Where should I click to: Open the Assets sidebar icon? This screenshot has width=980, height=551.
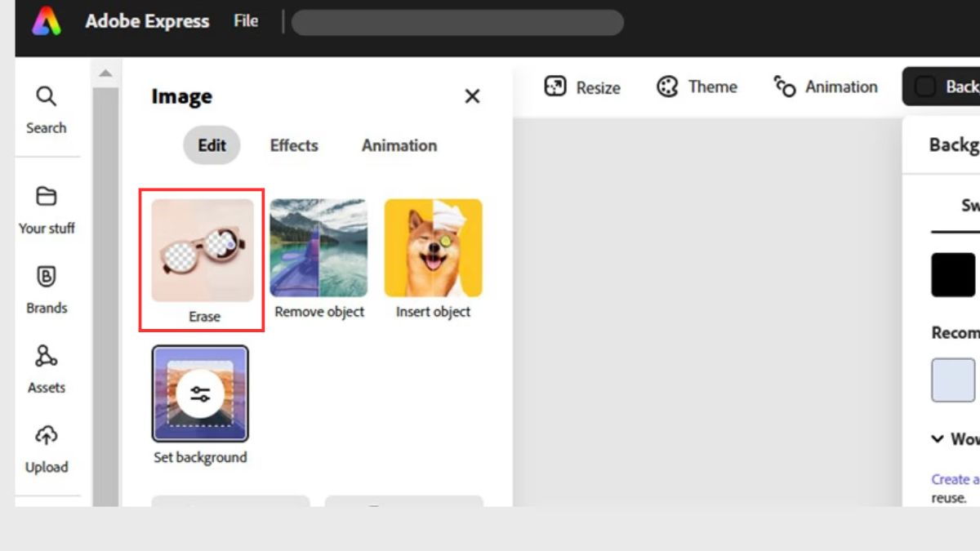(47, 357)
